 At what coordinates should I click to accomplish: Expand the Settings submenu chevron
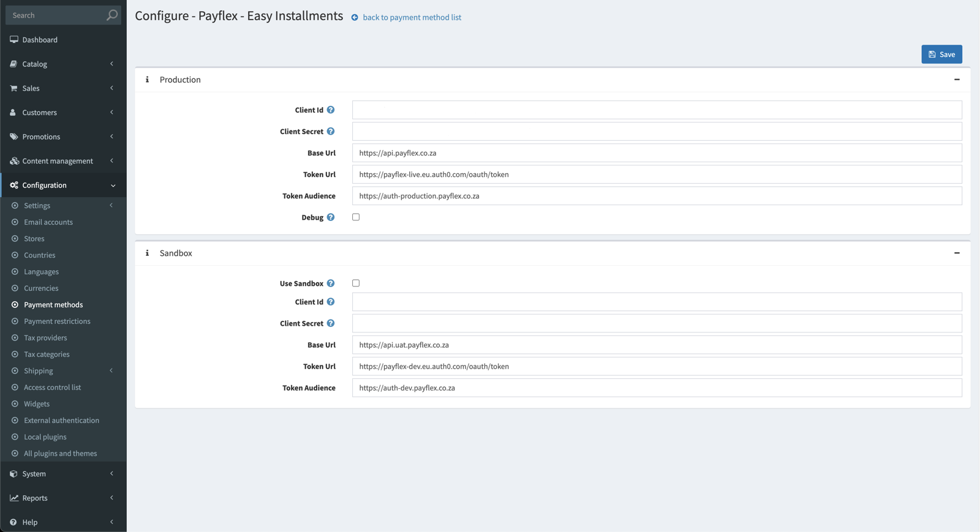(x=111, y=206)
